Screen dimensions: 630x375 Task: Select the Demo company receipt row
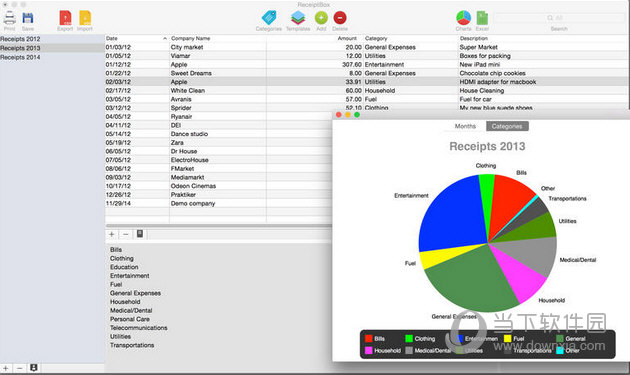[x=219, y=203]
